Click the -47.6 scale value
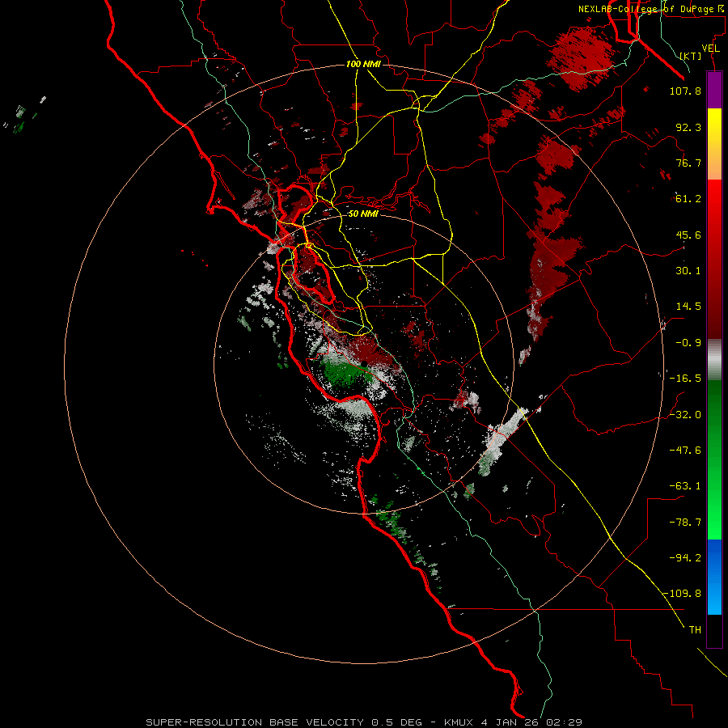This screenshot has height=728, width=728. [x=685, y=451]
